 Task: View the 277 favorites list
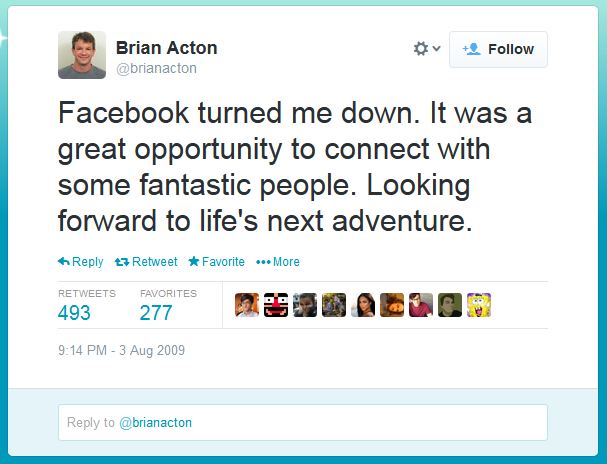158,313
